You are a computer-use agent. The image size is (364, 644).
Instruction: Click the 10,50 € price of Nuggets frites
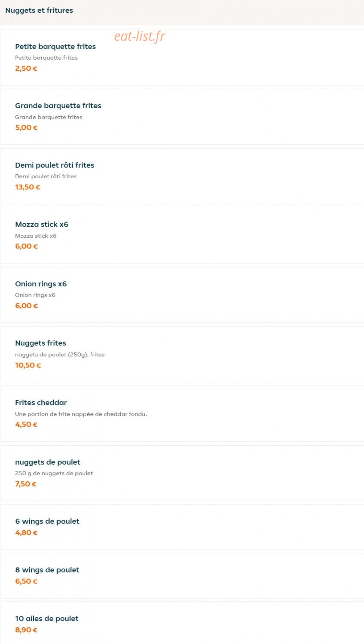tap(28, 365)
